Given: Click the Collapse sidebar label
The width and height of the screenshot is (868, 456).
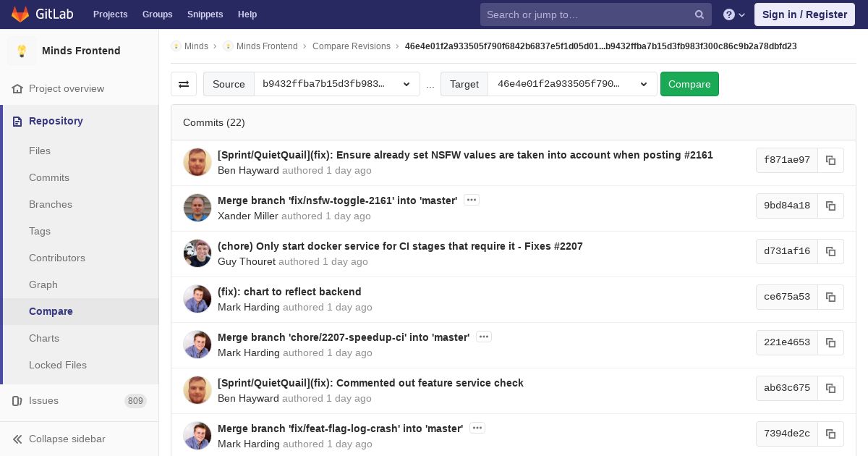Looking at the screenshot, I should click(x=67, y=439).
